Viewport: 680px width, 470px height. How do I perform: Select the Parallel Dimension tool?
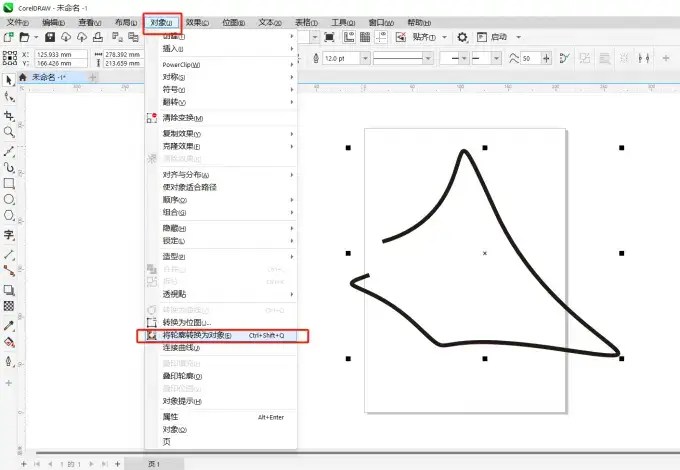point(9,255)
